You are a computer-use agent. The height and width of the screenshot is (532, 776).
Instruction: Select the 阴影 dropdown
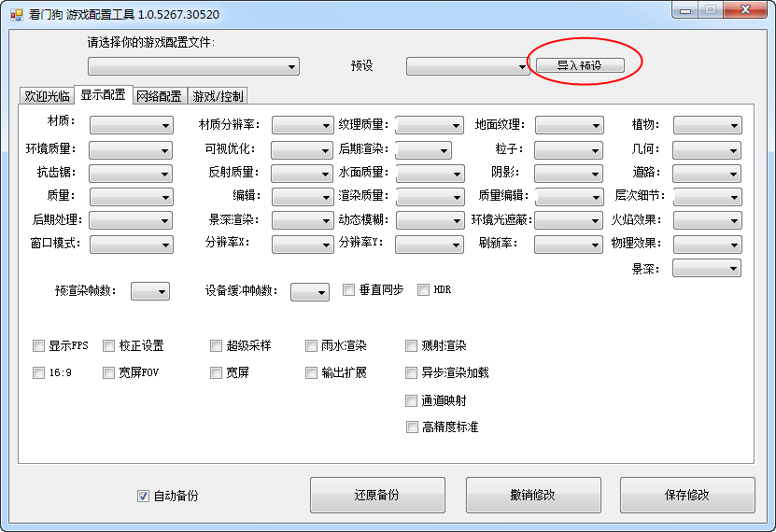(569, 174)
